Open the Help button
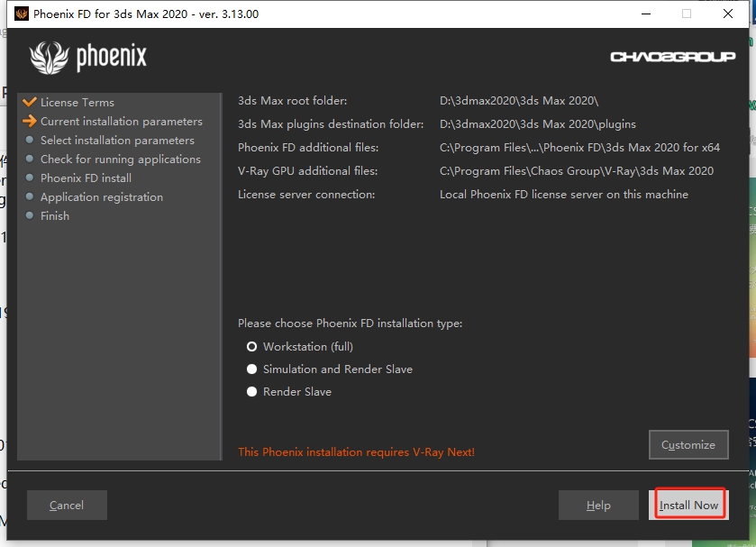 coord(598,505)
